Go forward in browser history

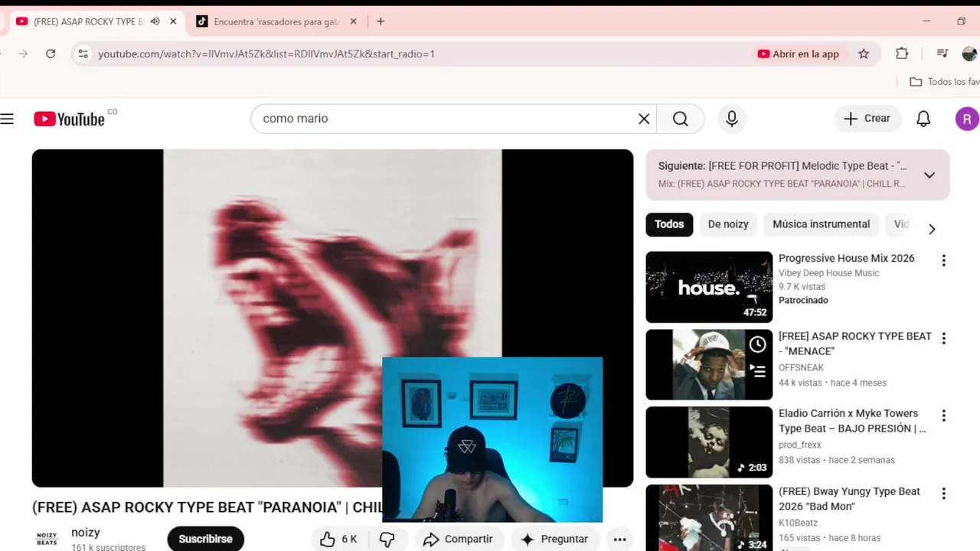[23, 54]
